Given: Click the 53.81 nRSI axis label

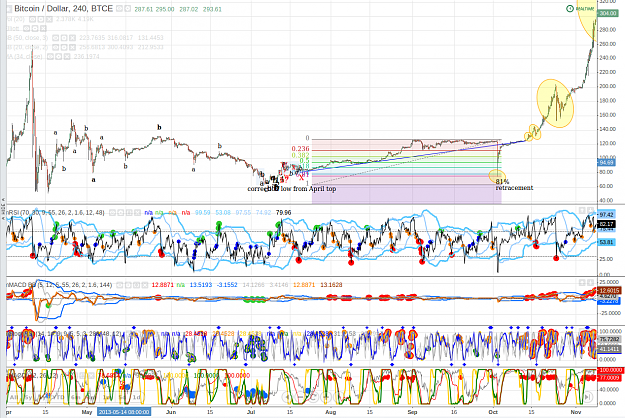Looking at the screenshot, I should coord(607,242).
